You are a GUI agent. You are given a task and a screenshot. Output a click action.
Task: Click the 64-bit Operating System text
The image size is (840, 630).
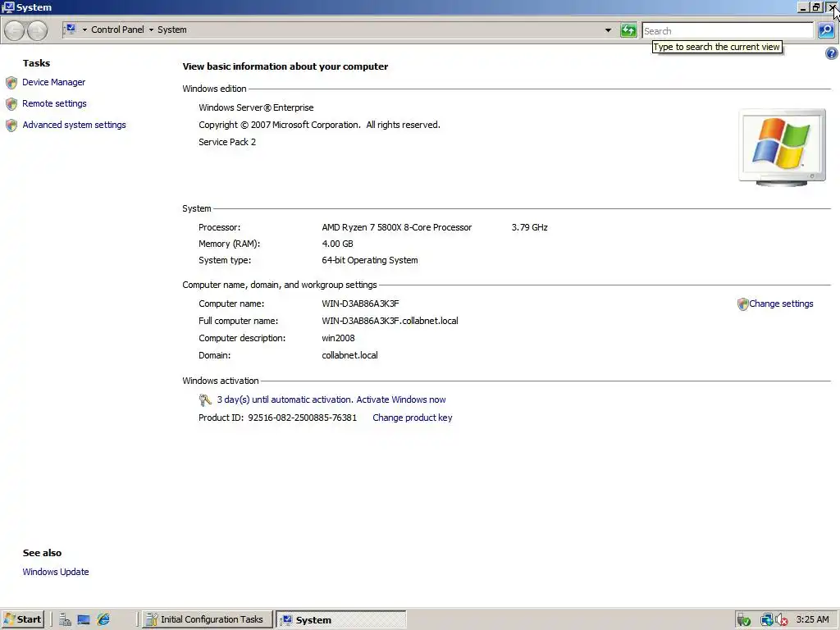click(x=370, y=260)
